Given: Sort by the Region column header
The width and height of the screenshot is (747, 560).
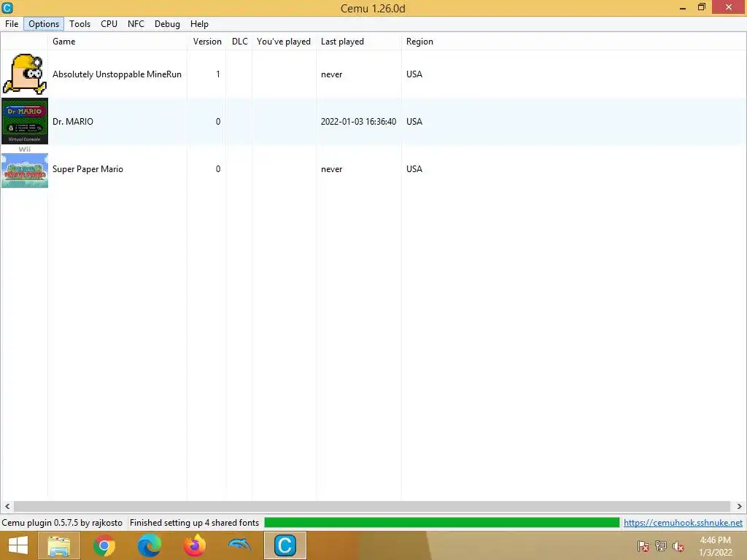Looking at the screenshot, I should tap(419, 42).
